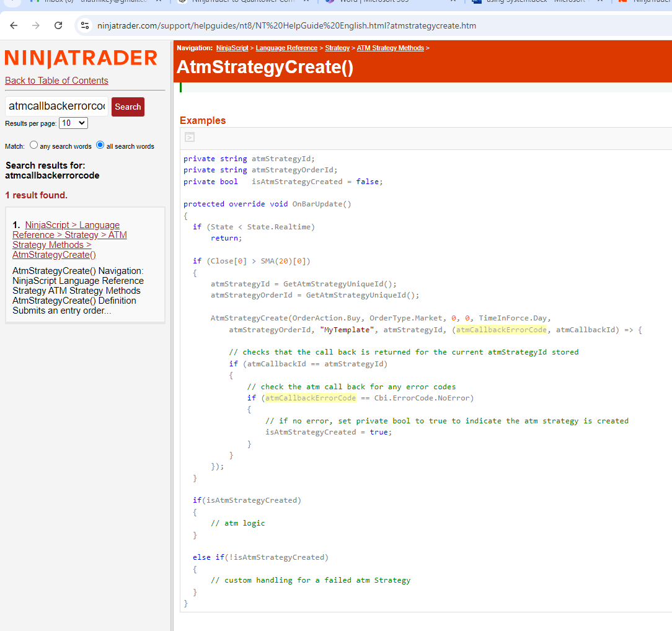Open the Results per page dropdown
The height and width of the screenshot is (631, 672).
point(73,123)
